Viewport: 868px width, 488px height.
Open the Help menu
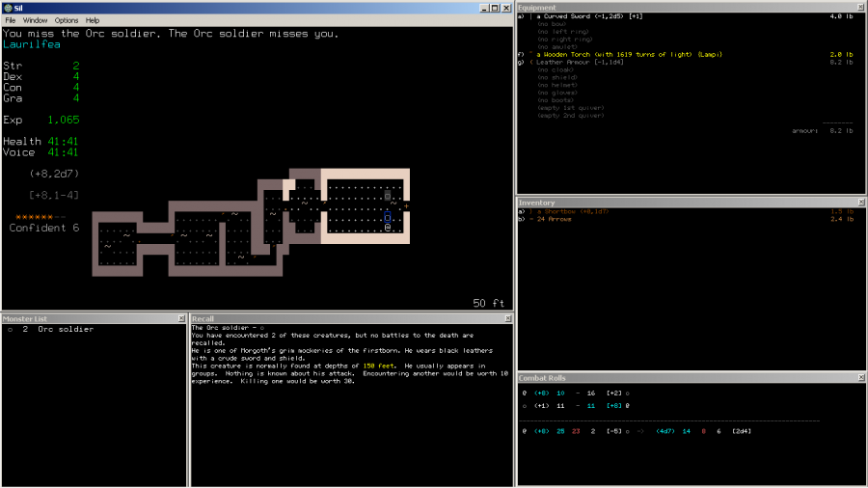pyautogui.click(x=93, y=20)
